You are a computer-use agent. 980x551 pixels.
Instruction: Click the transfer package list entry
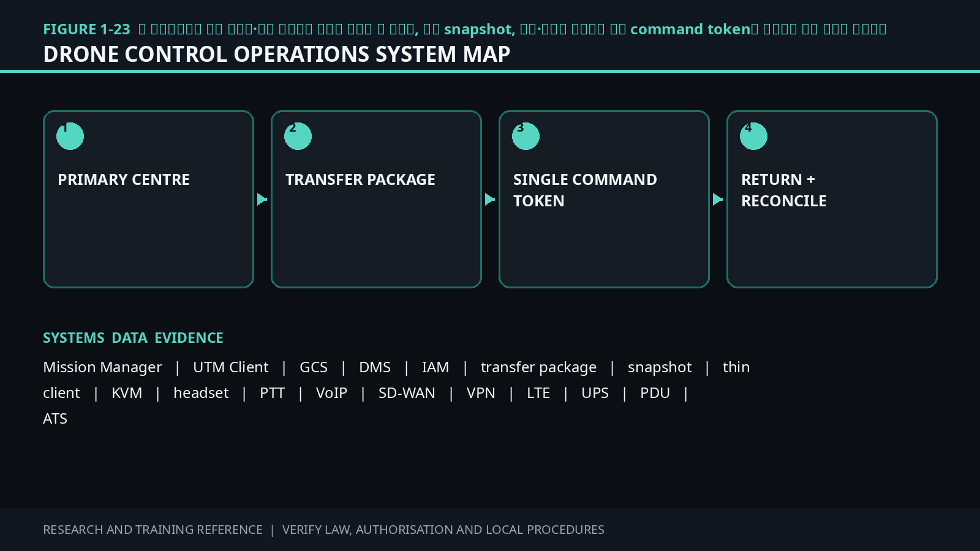pos(538,367)
